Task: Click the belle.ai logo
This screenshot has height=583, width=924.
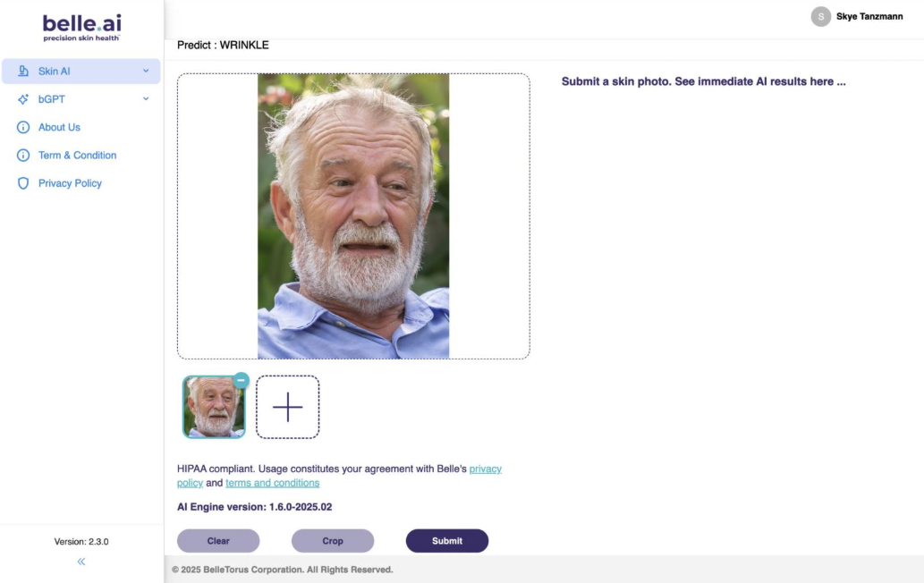Action: click(81, 26)
